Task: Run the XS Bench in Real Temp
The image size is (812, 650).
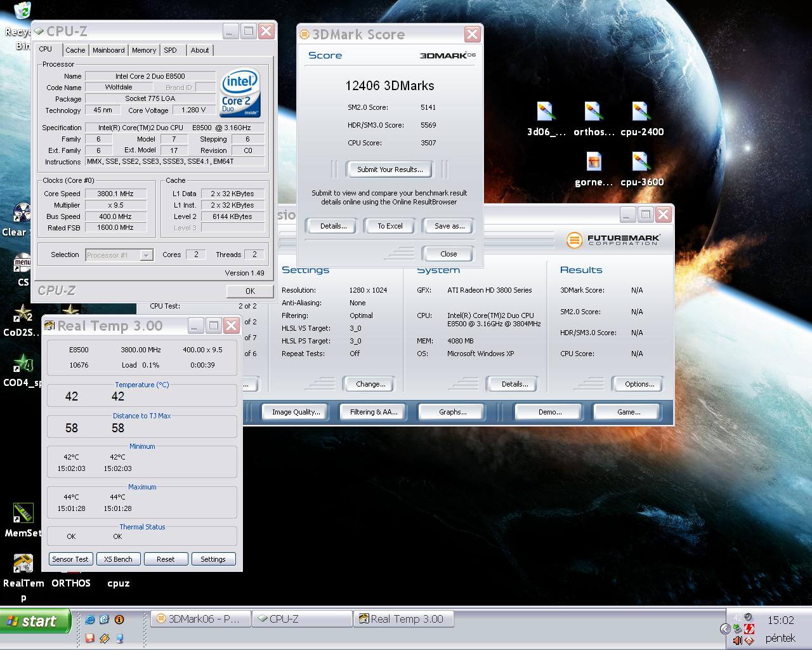Action: [118, 559]
